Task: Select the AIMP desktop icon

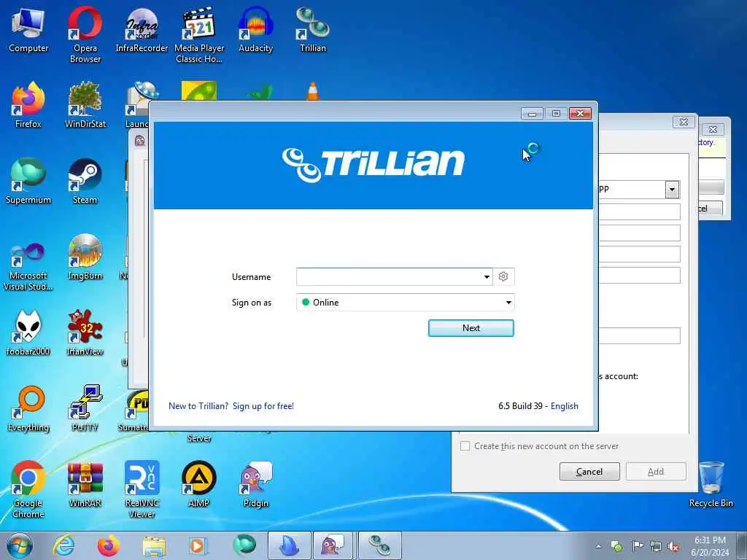Action: 199,484
